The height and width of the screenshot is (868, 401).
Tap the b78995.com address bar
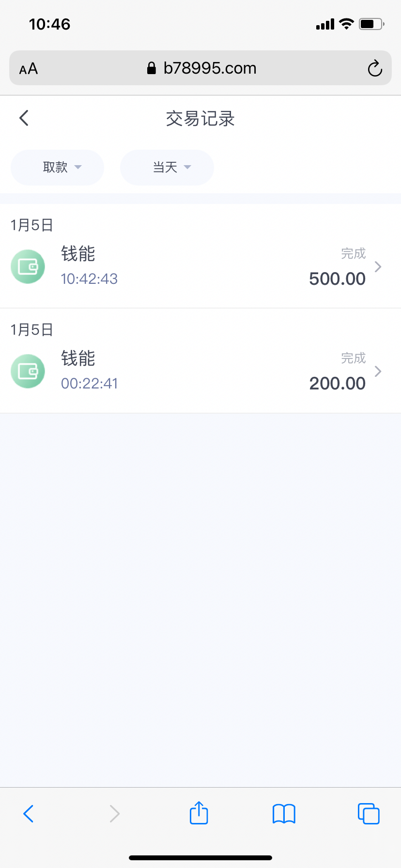tap(209, 68)
